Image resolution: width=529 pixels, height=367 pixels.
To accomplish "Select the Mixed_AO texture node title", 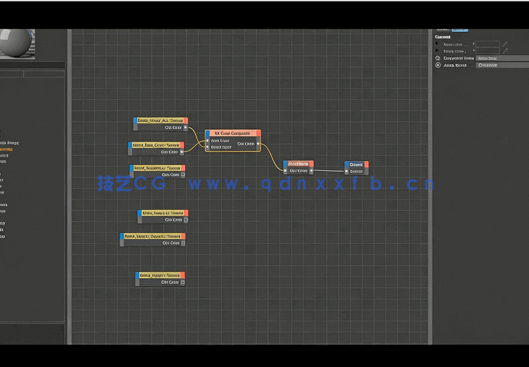I will [x=161, y=121].
